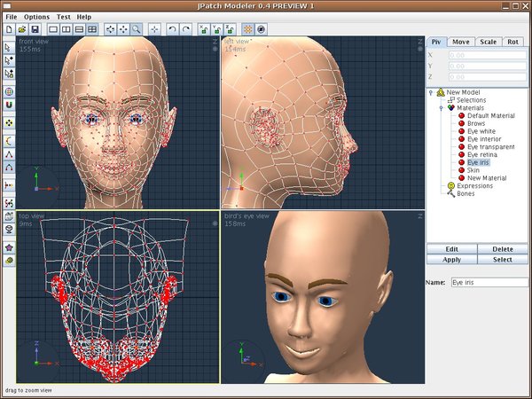Switch to the Scale tab
The width and height of the screenshot is (532, 399).
click(x=488, y=42)
